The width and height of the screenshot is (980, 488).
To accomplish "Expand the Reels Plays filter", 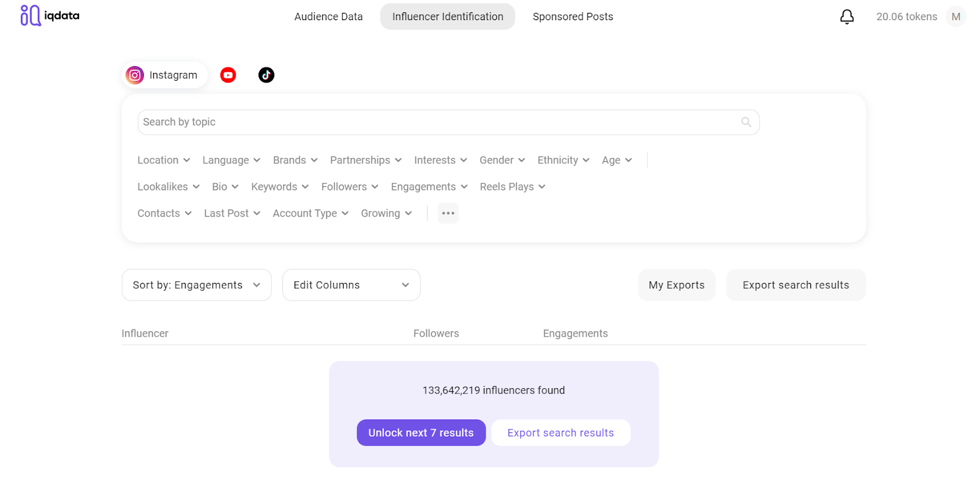I will coord(512,187).
